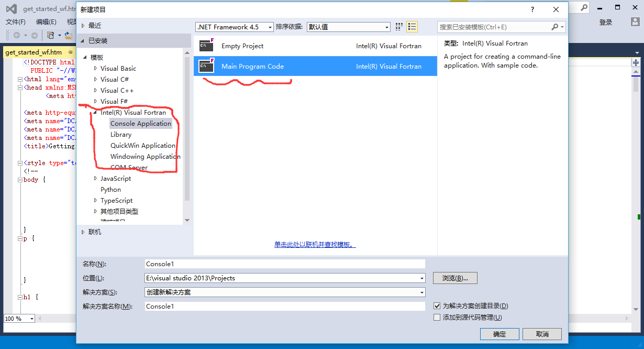Expand the Visual C# tree node

(95, 80)
